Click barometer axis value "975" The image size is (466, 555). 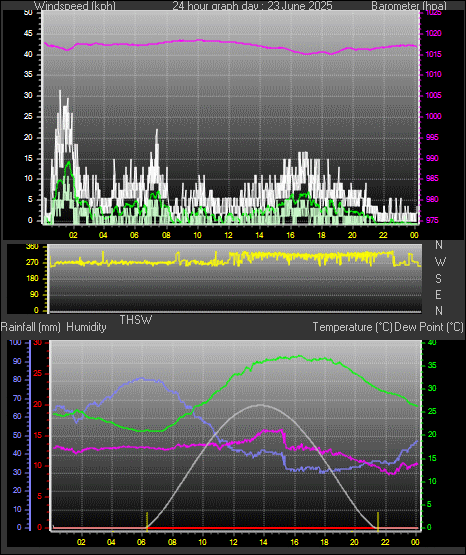point(432,220)
